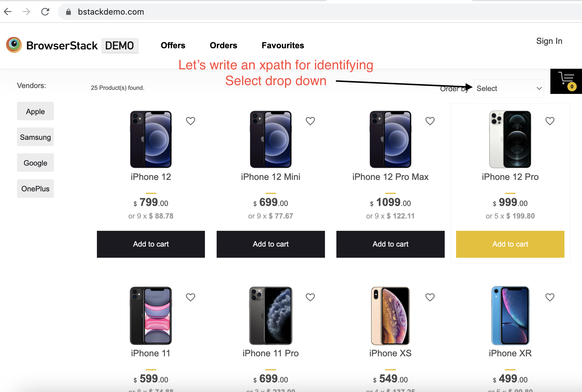This screenshot has height=392, width=582.
Task: Open the Favourites menu item
Action: point(282,46)
